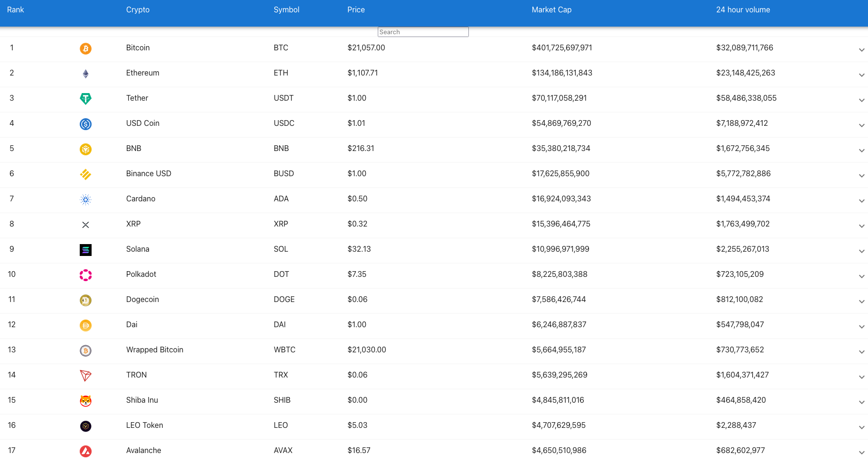Click the TRON logo icon
868x463 pixels.
(x=85, y=376)
